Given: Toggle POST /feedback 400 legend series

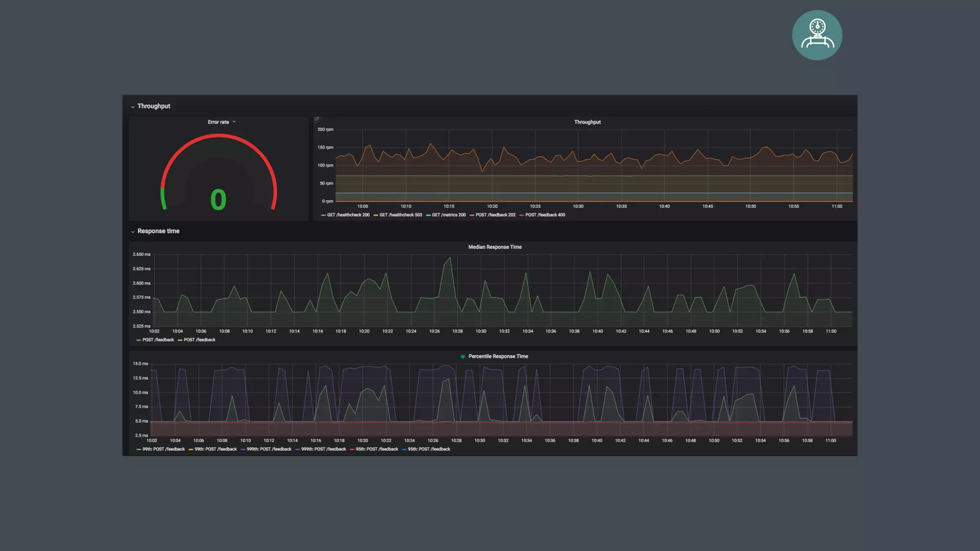Looking at the screenshot, I should click(545, 215).
